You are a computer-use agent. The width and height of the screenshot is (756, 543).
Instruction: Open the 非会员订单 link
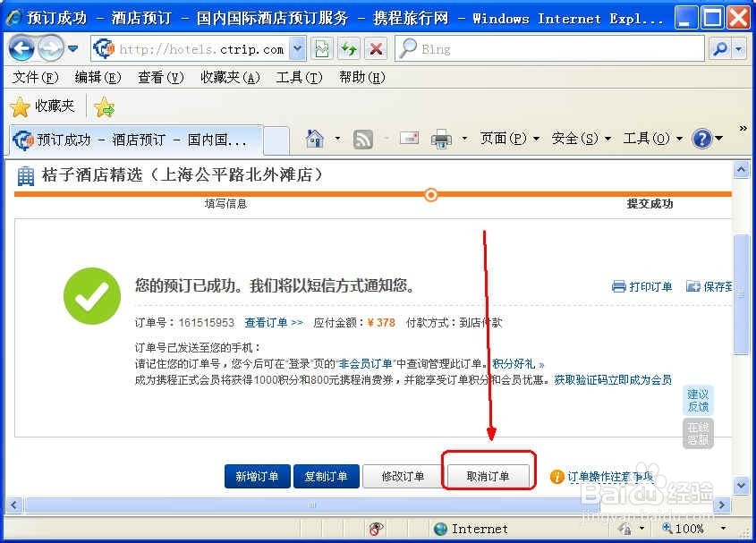pyautogui.click(x=365, y=363)
